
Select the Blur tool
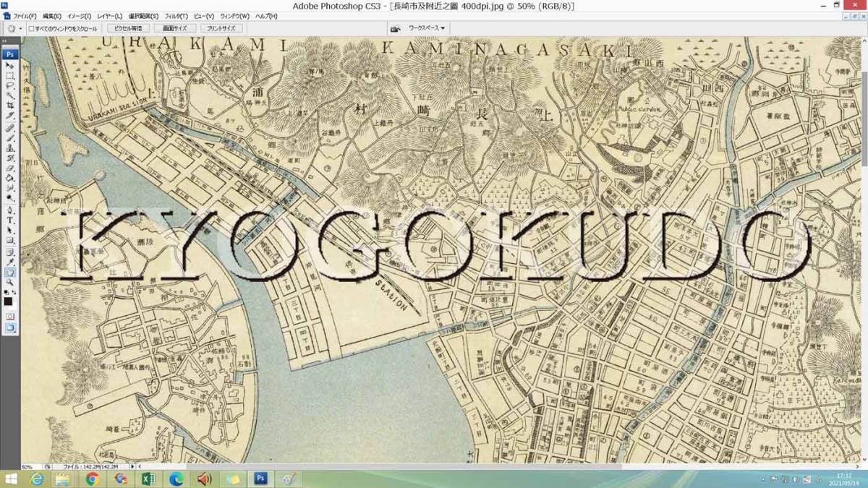[x=10, y=187]
